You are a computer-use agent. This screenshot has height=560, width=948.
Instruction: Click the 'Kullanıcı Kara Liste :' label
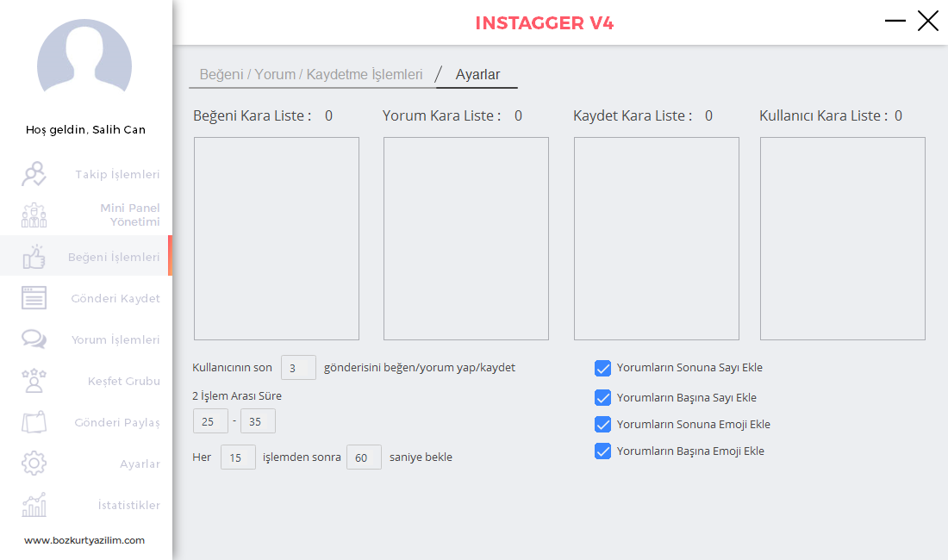pos(824,116)
